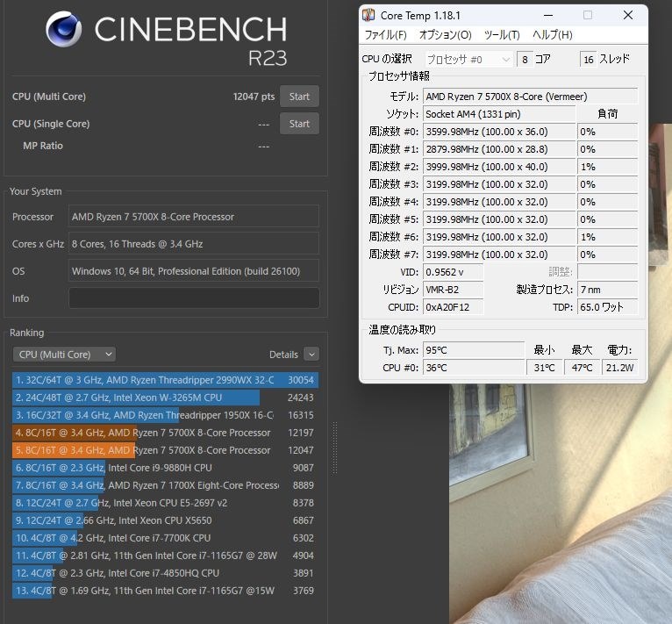Click the 周波数 #0 3599.98MHz value
Screen dimensions: 672x624
point(499,132)
